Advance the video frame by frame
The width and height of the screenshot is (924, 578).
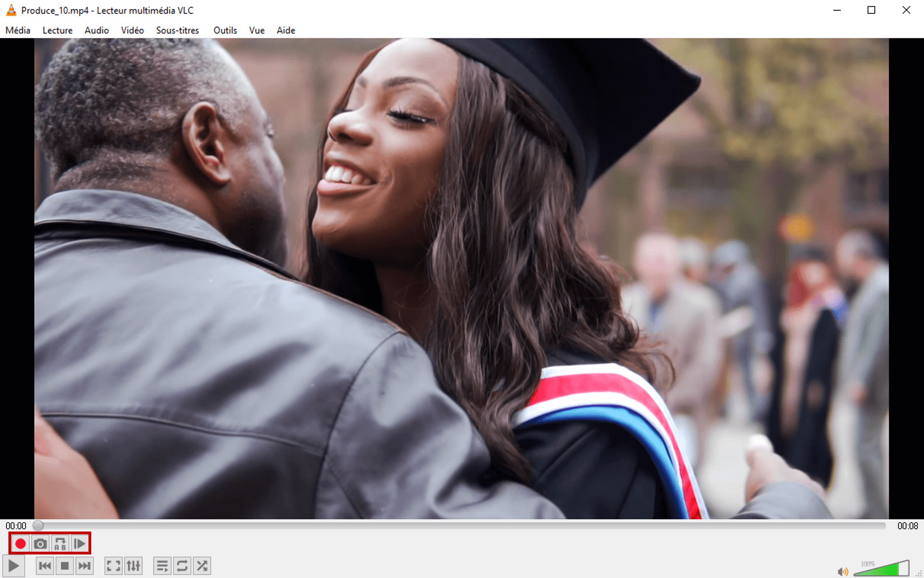79,543
